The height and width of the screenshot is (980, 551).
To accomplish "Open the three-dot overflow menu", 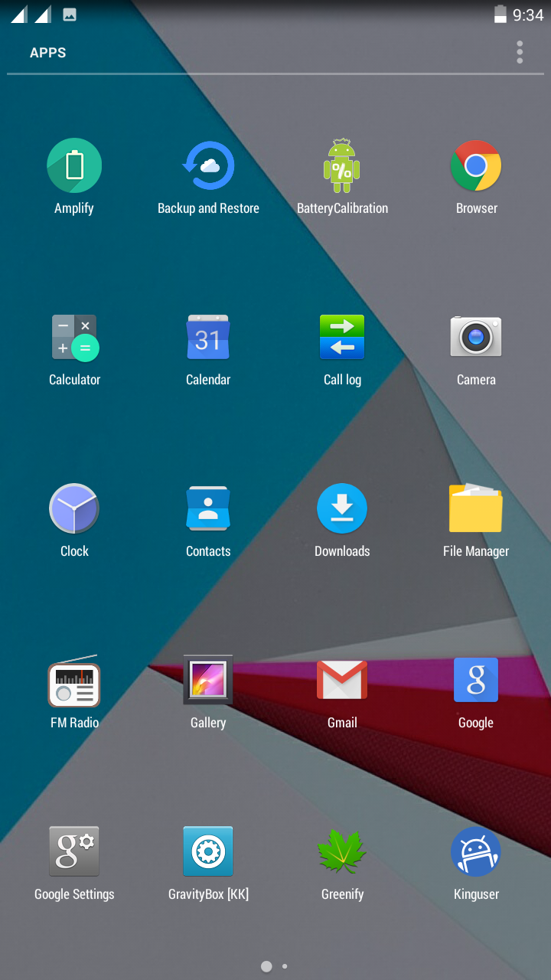I will tap(520, 52).
